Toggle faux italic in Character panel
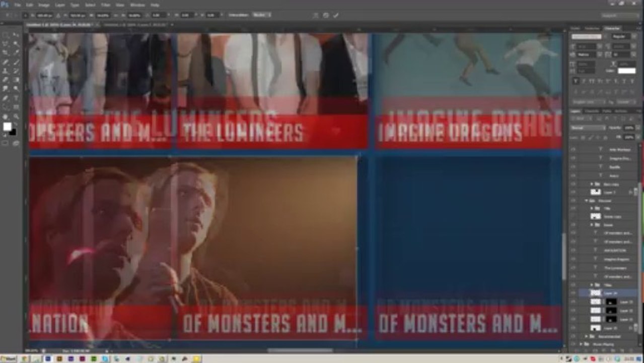 584,81
